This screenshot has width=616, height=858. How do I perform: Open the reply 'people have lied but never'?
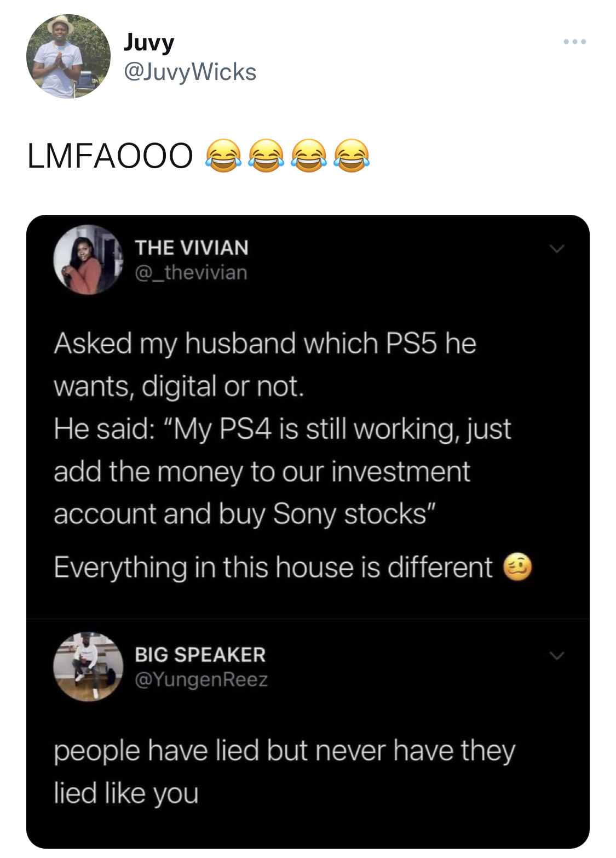[x=284, y=771]
